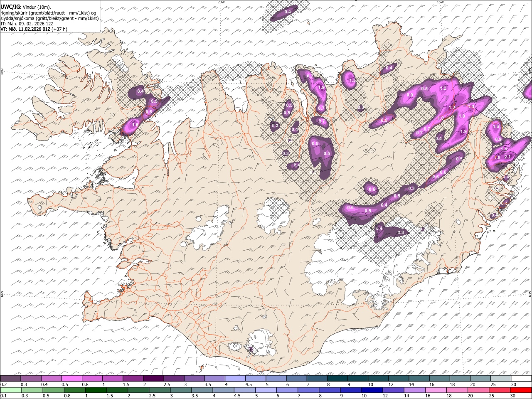
Task: Click the white final swatch on upper scale
Action: (x=521, y=379)
